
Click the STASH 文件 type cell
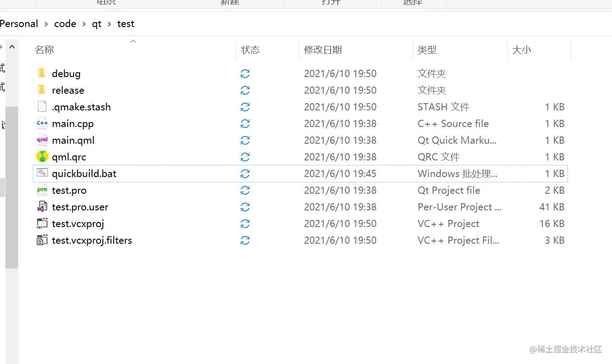pos(443,107)
